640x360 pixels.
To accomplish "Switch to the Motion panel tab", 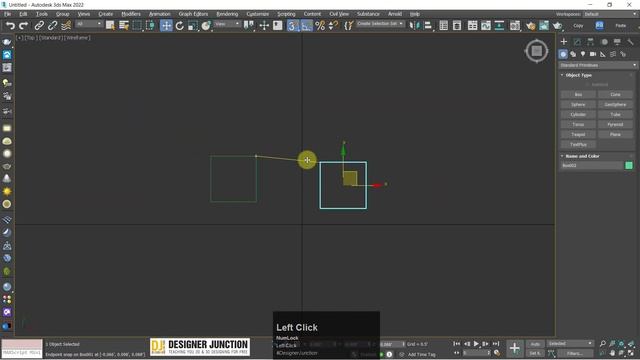I will [x=604, y=42].
